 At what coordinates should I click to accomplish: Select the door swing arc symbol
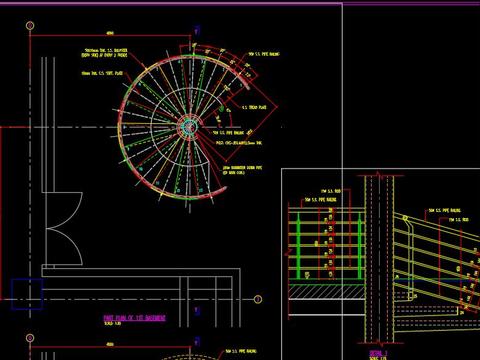64,229
